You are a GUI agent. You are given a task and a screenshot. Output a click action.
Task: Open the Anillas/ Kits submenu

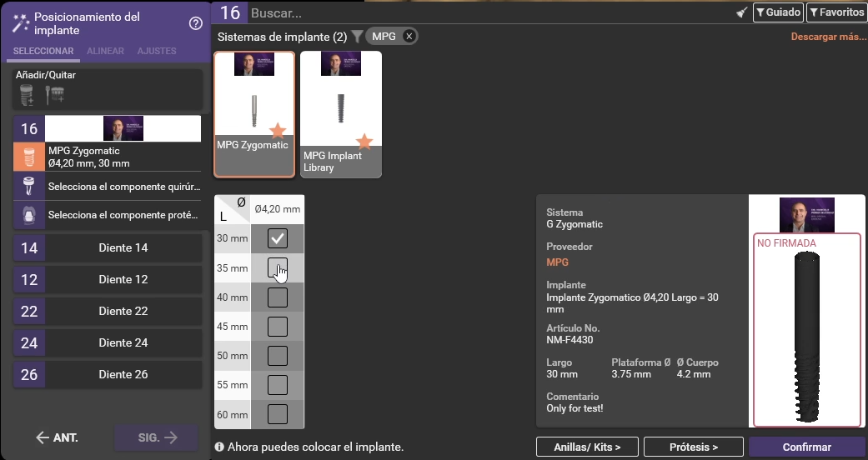click(x=587, y=447)
